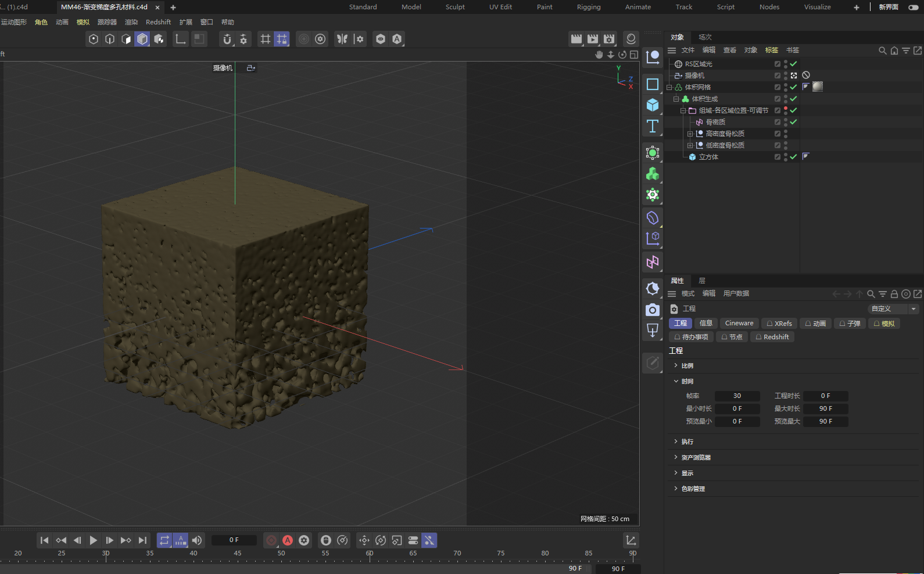Image resolution: width=924 pixels, height=574 pixels.
Task: Click the home icon in Object Manager
Action: (x=894, y=51)
